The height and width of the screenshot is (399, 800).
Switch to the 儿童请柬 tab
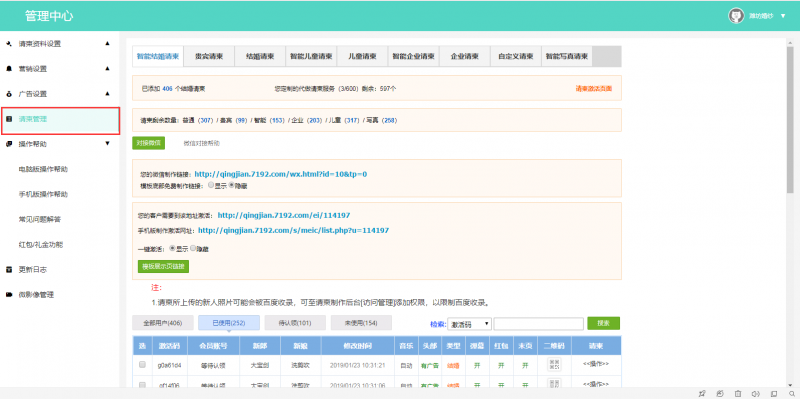pos(362,57)
